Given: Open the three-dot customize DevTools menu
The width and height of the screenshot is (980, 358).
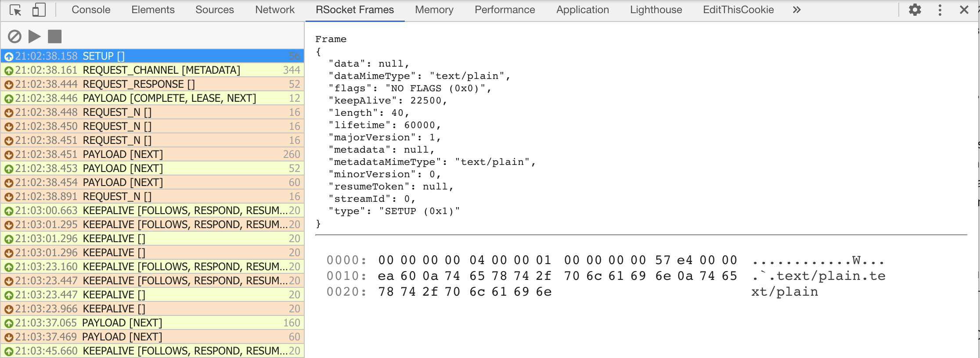Looking at the screenshot, I should 940,9.
